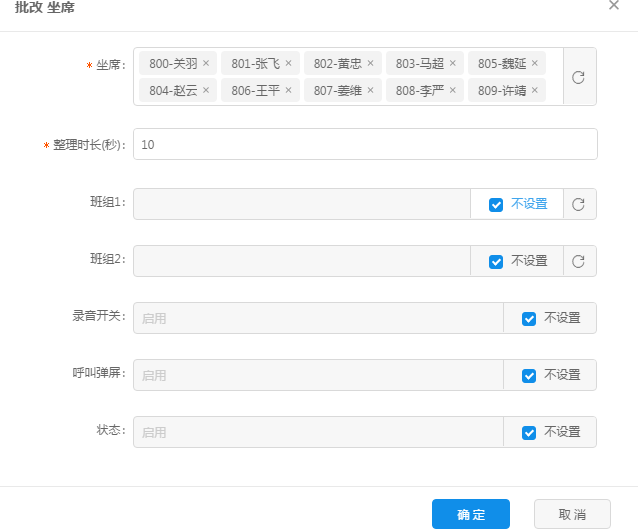This screenshot has height=529, width=638.
Task: Remove the 805-魏延 tag
Action: tap(534, 63)
